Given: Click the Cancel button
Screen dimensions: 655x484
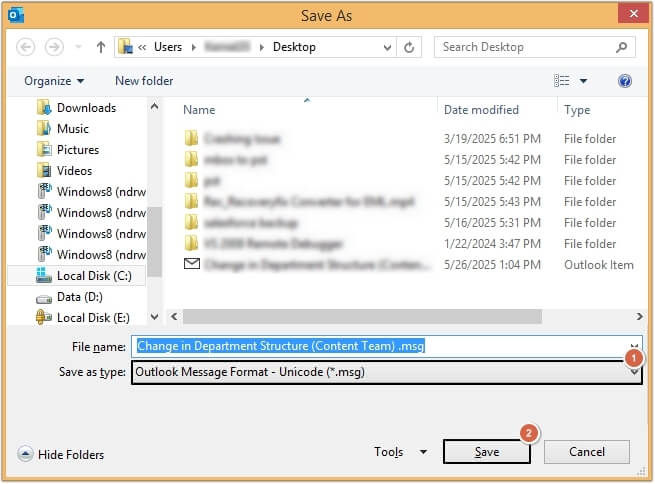Looking at the screenshot, I should click(587, 452).
